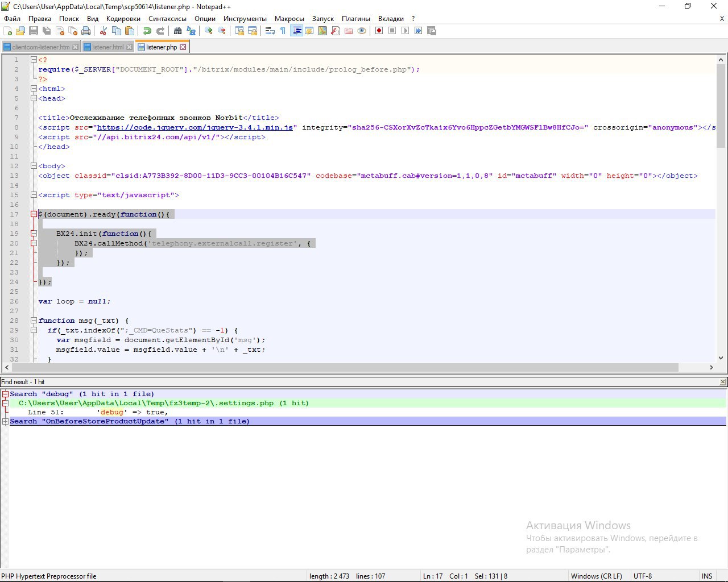Toggle monitoring eye icon

(362, 31)
